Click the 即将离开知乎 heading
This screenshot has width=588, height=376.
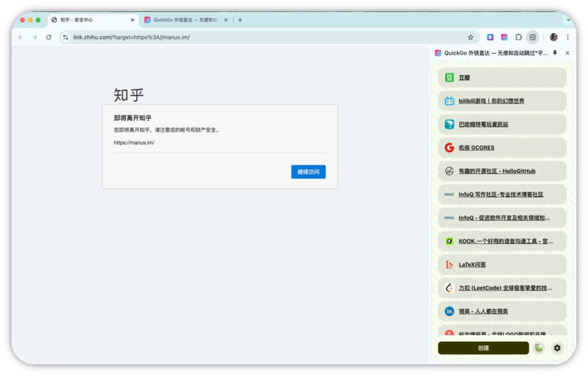click(x=133, y=118)
